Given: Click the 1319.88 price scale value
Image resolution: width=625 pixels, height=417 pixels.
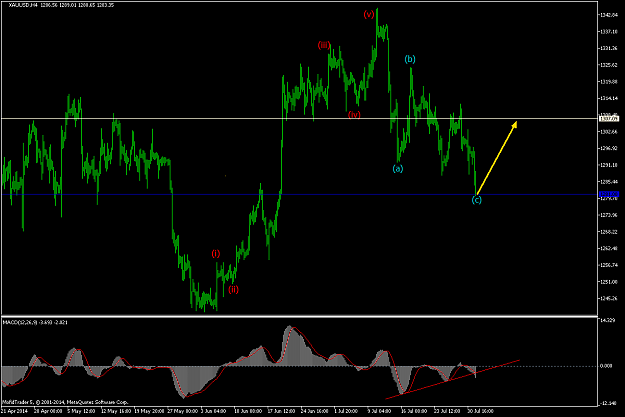Looking at the screenshot, I should click(x=609, y=82).
